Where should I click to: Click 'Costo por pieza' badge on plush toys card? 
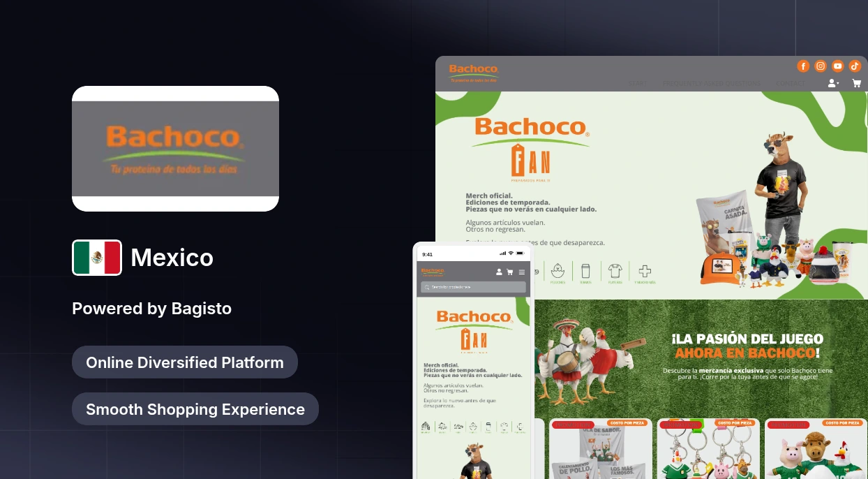[x=843, y=423]
